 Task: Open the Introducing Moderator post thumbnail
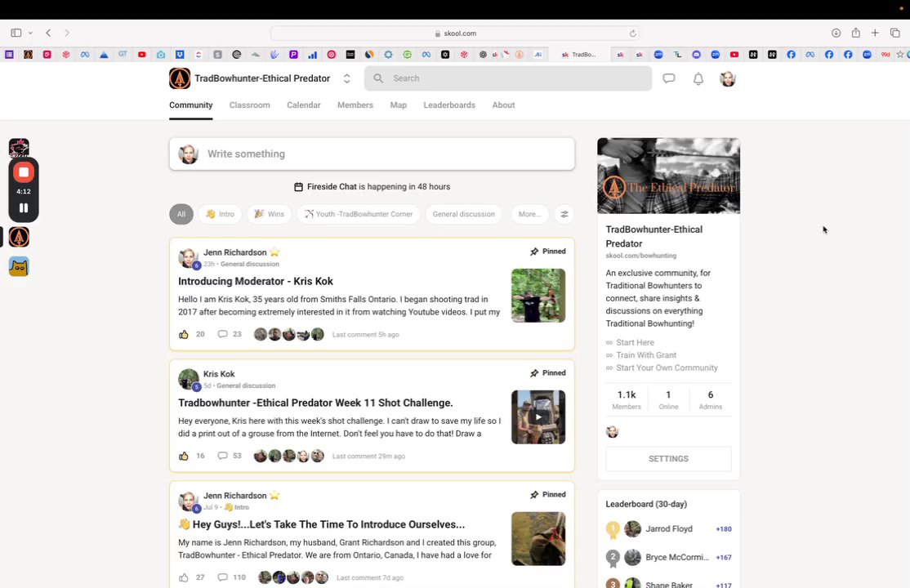[538, 296]
